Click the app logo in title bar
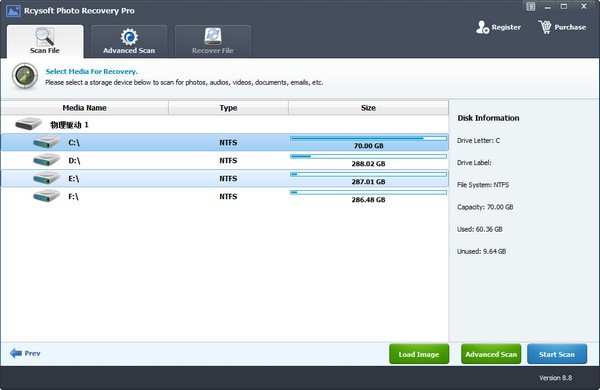The image size is (600, 390). (x=13, y=11)
